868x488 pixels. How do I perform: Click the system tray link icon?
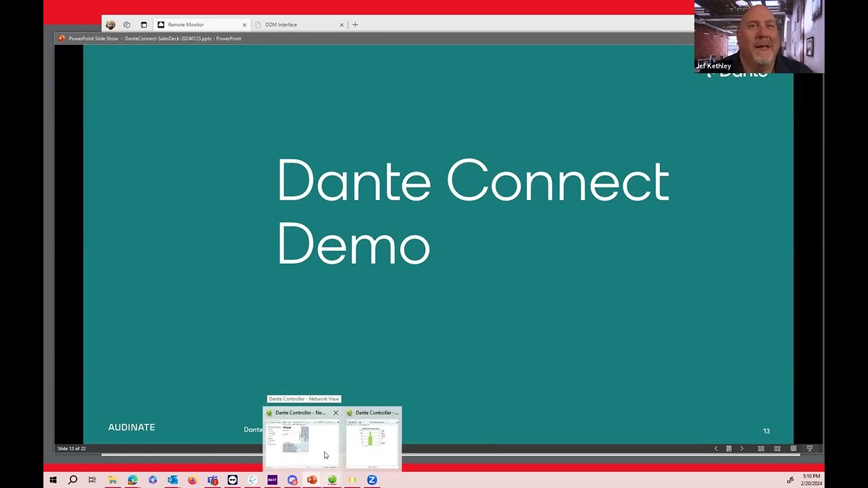point(790,480)
